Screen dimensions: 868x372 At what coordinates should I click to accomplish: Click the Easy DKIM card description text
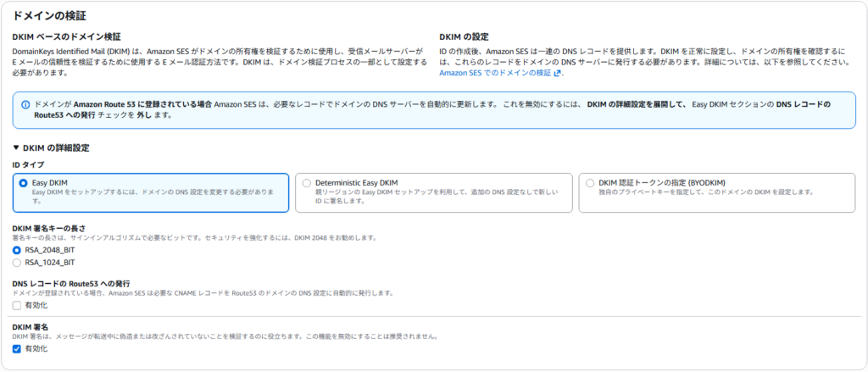[x=153, y=192]
